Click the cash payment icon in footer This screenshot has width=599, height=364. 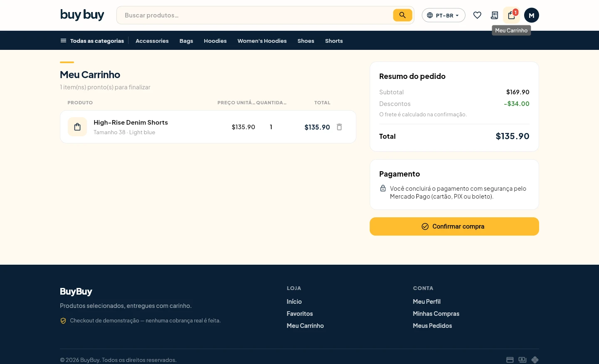click(522, 360)
